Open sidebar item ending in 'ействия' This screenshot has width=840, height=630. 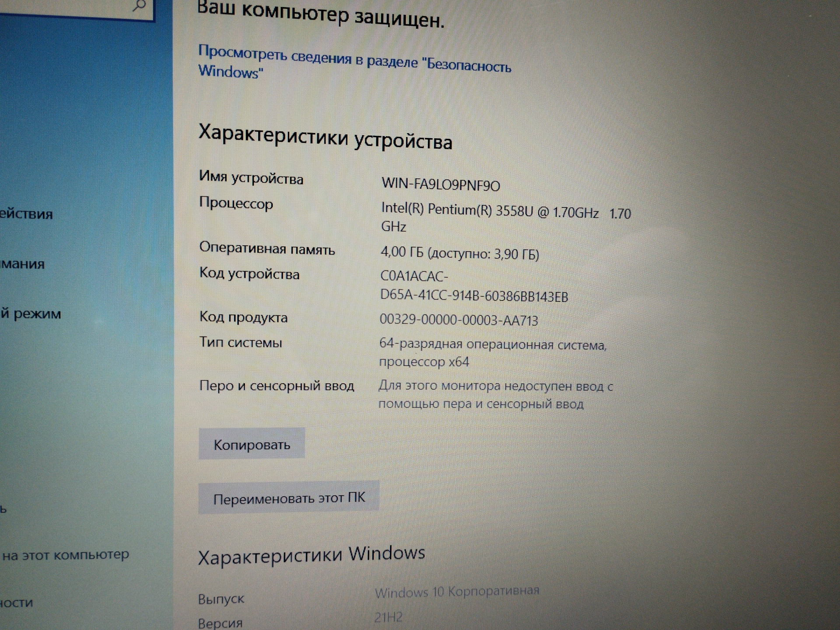tap(26, 213)
